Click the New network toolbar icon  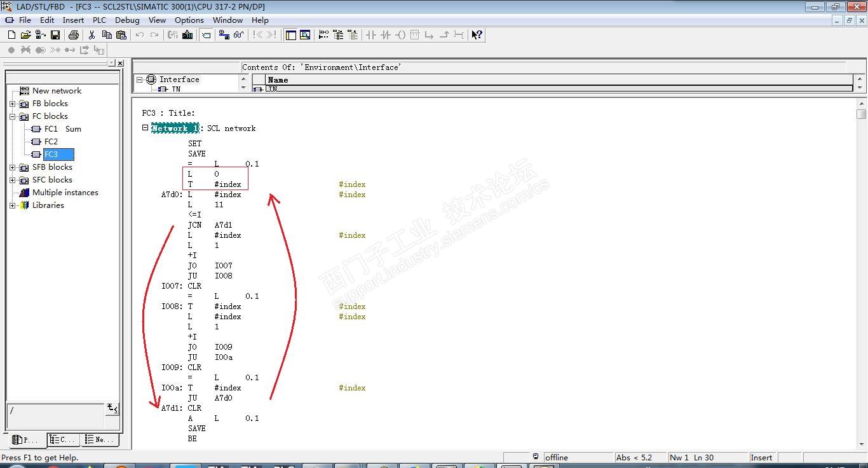pos(323,35)
